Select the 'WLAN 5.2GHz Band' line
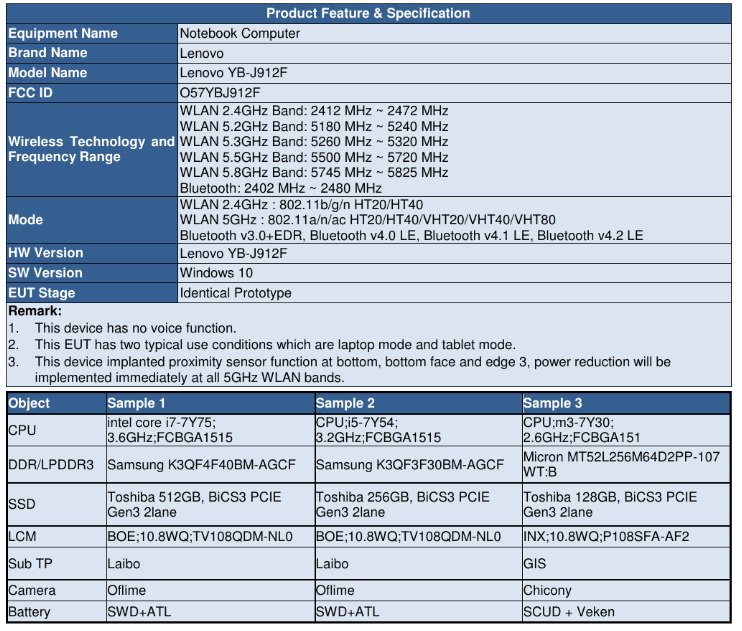This screenshot has height=631, width=742. (x=314, y=126)
